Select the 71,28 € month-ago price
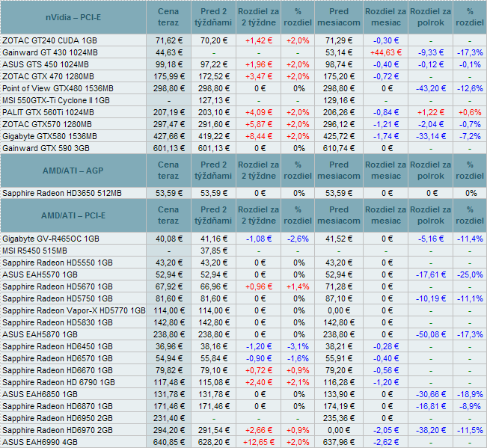 click(x=339, y=286)
